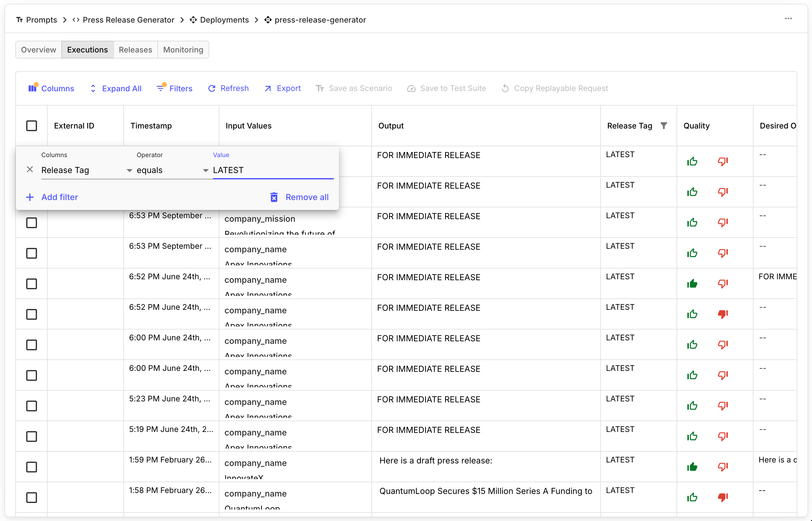Click filter funnel icon on Release Tag column

(x=664, y=126)
